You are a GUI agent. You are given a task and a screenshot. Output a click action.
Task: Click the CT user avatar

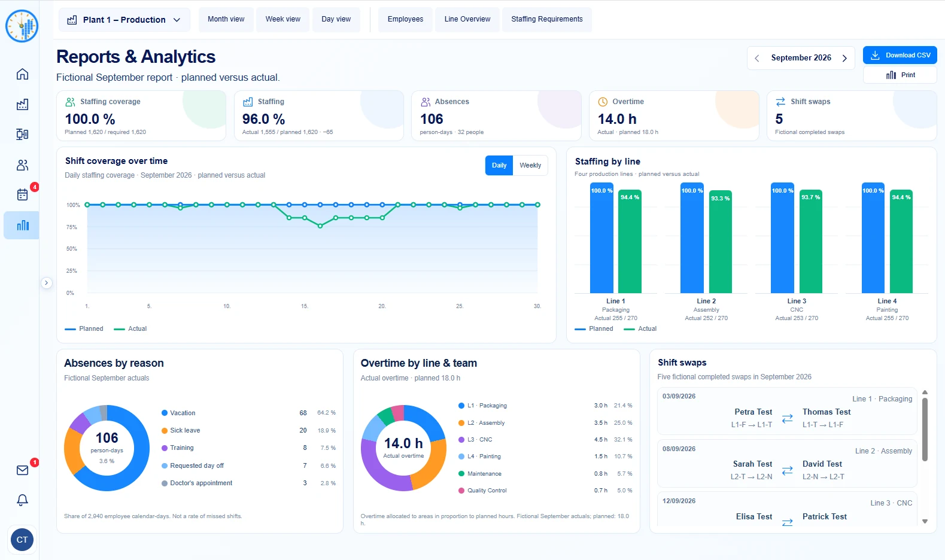[22, 540]
